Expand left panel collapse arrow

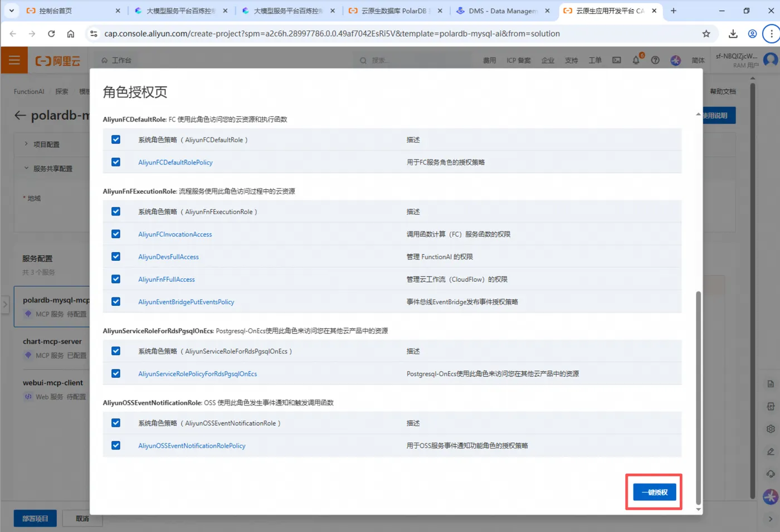(x=5, y=305)
